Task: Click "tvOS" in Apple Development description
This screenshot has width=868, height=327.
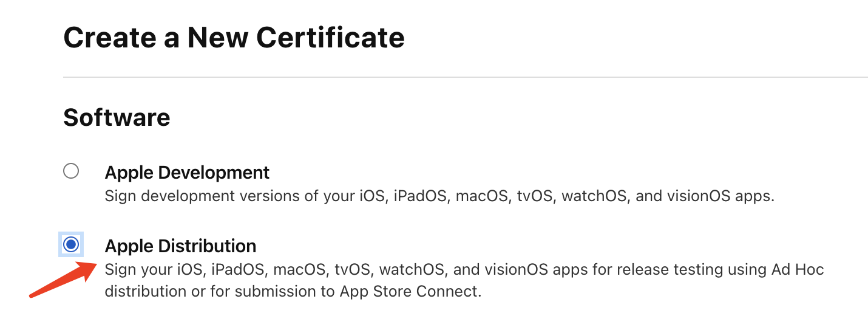Action: coord(534,196)
